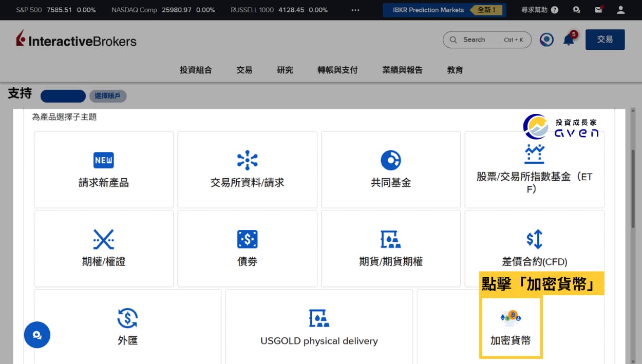The image size is (642, 364).
Task: Open the 投資組合 menu
Action: [x=196, y=70]
